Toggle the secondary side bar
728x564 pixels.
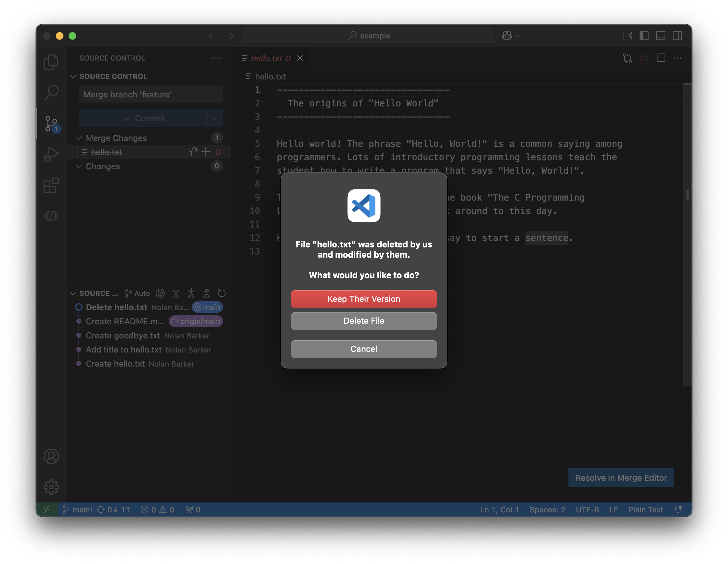tap(677, 36)
